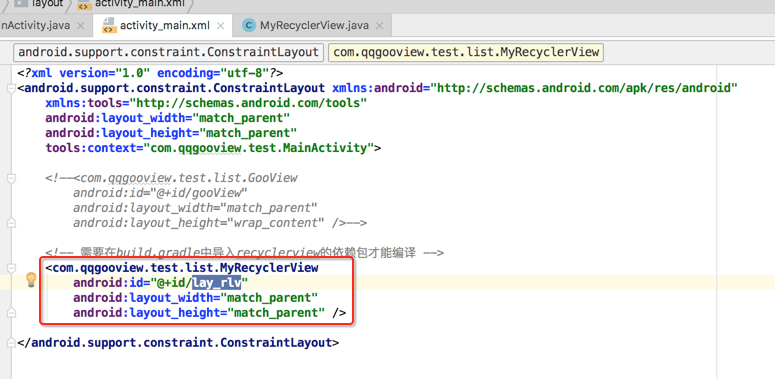
Task: Click xmlns:android schema URL value
Action: point(584,88)
